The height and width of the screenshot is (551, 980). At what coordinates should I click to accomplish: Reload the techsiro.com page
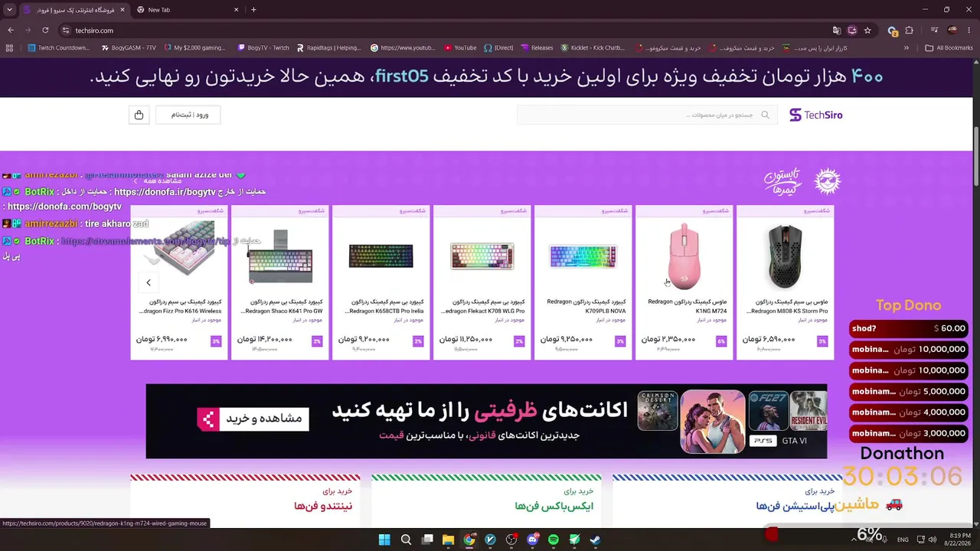[45, 31]
